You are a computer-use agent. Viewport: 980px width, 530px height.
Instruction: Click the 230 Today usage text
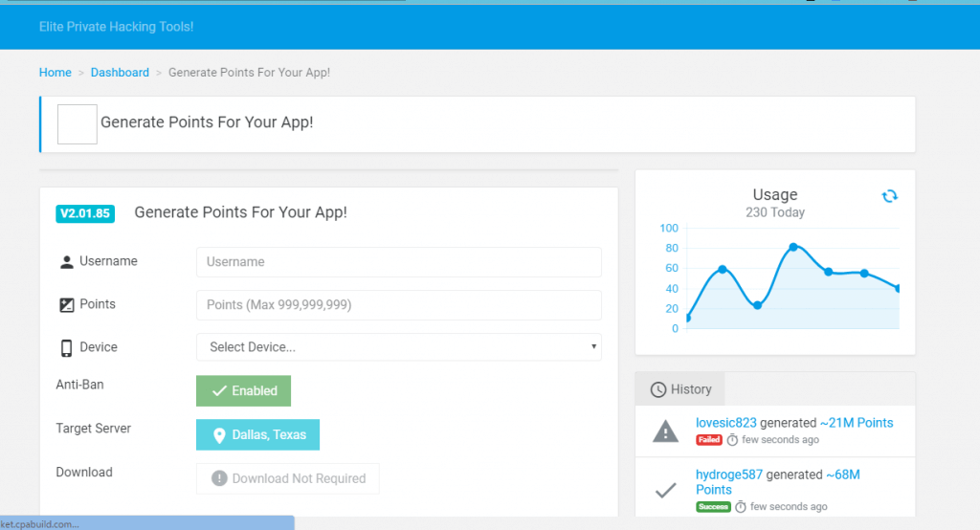775,212
